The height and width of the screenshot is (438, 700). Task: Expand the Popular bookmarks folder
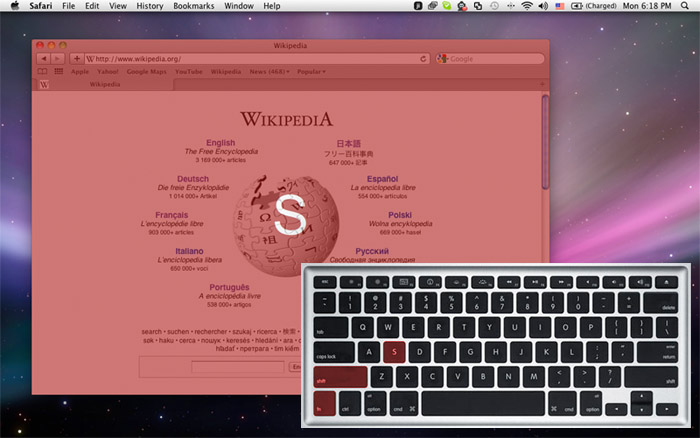[x=311, y=71]
